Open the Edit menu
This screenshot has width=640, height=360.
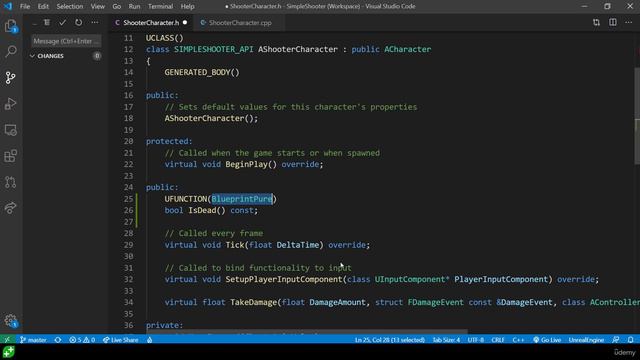pos(43,7)
